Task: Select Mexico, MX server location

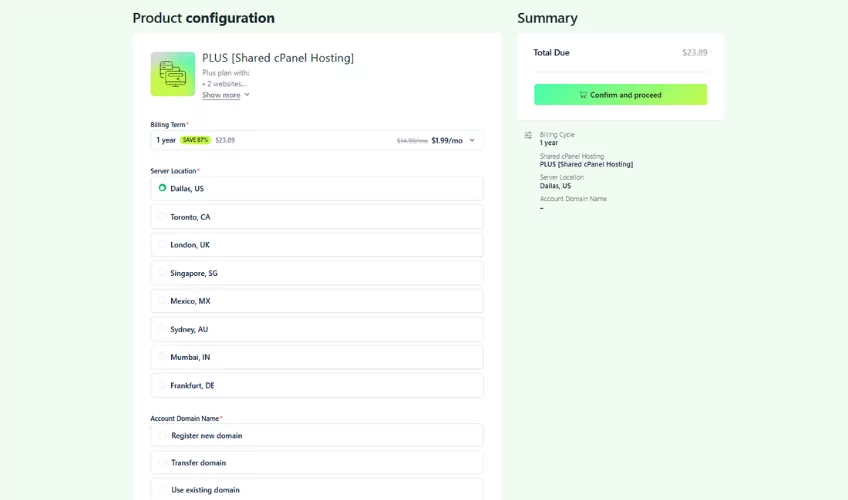Action: click(316, 301)
